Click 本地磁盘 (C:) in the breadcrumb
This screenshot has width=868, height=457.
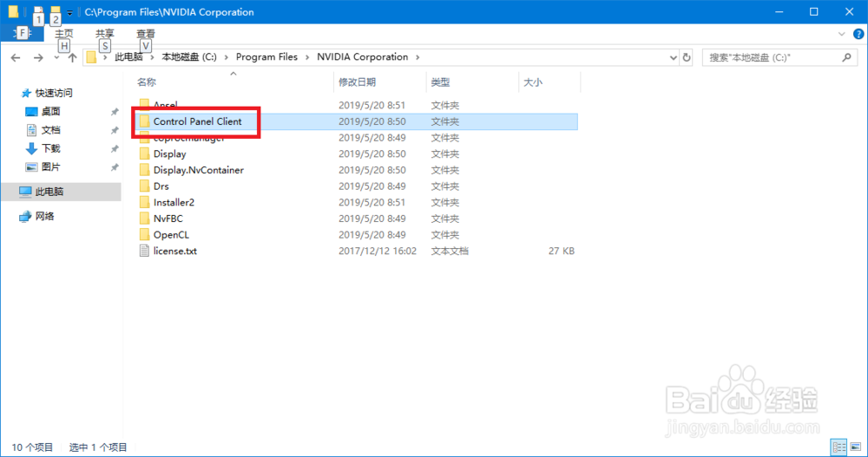point(188,57)
